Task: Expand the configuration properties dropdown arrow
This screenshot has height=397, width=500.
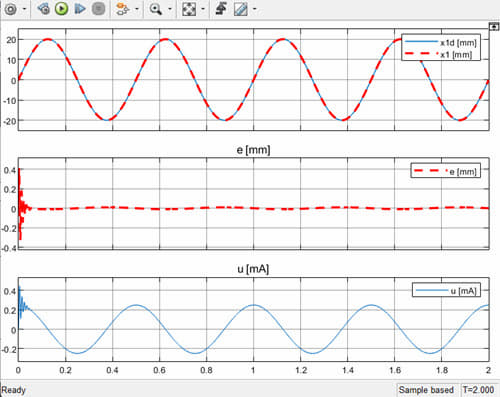Action: coord(24,9)
